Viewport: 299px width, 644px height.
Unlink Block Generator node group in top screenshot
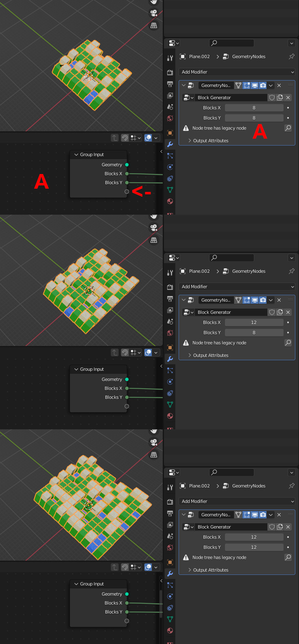point(288,98)
